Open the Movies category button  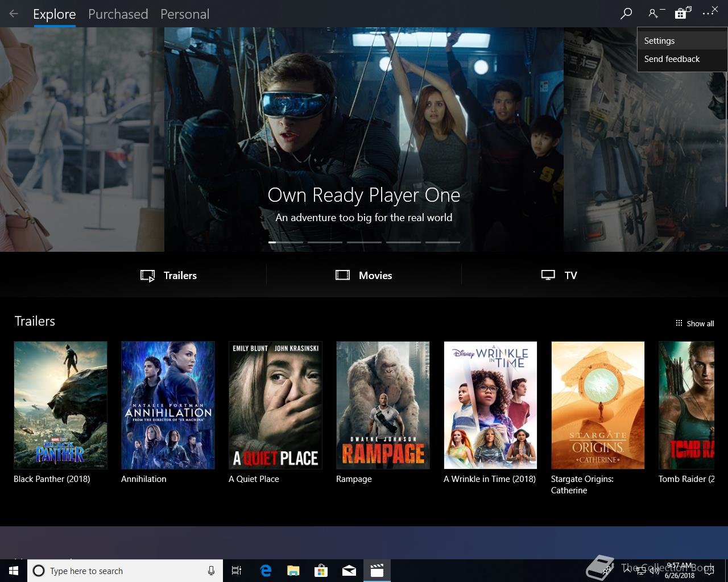[364, 276]
